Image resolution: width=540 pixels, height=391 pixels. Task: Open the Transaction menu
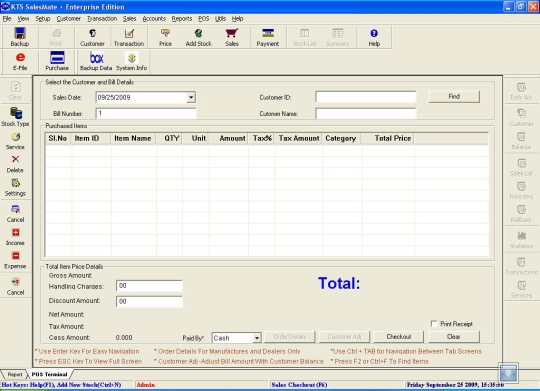coord(102,19)
